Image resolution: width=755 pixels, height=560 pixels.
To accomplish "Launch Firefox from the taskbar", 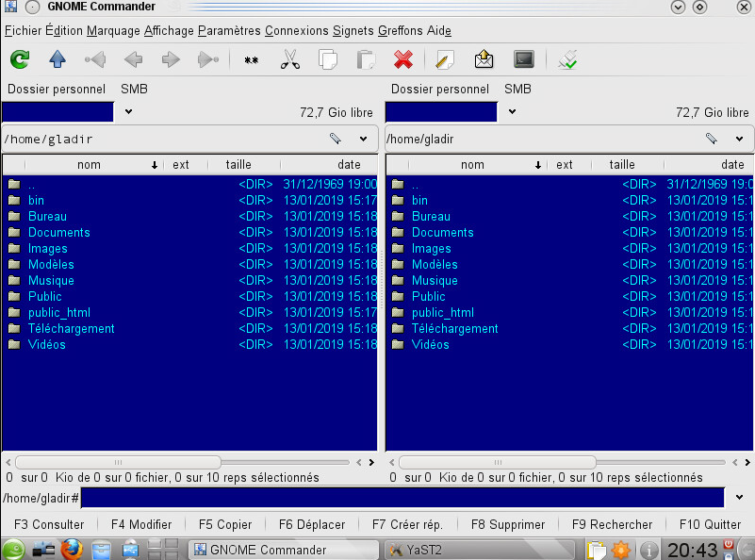I will pyautogui.click(x=73, y=549).
